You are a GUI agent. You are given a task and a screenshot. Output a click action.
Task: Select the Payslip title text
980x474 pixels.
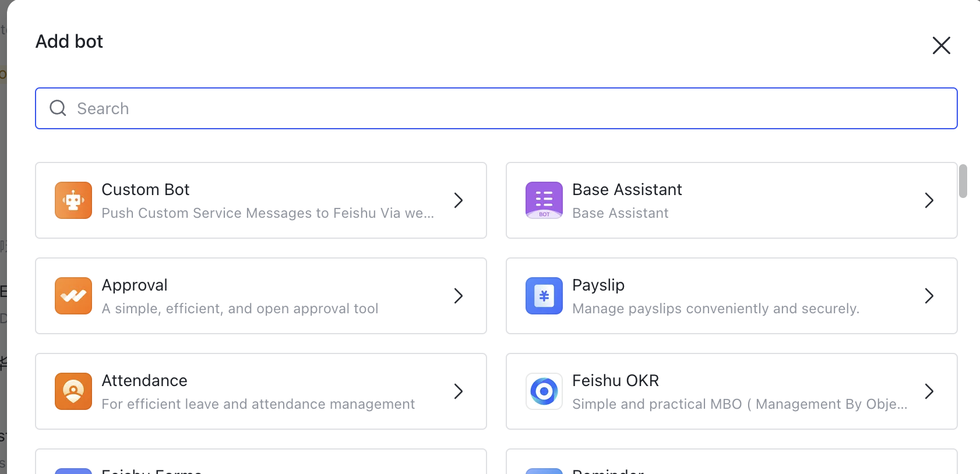598,285
